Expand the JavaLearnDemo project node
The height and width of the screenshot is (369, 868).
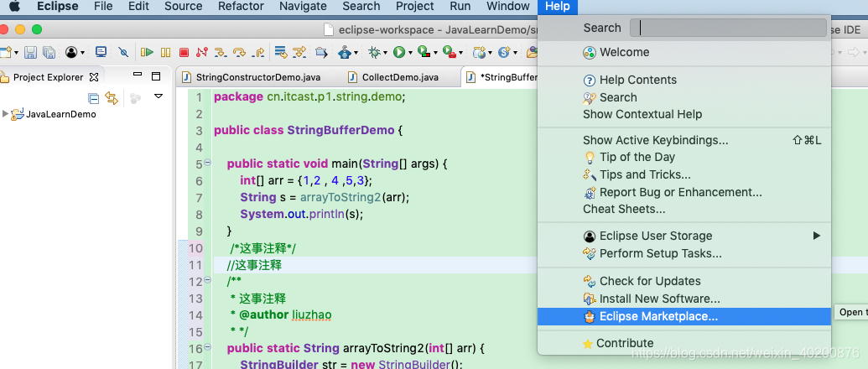coord(6,114)
